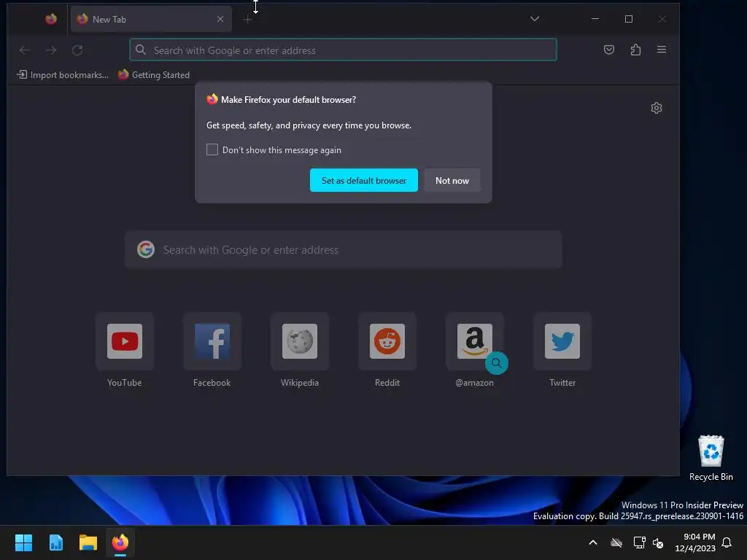Open new tab personalize gear icon
The image size is (747, 560).
657,108
